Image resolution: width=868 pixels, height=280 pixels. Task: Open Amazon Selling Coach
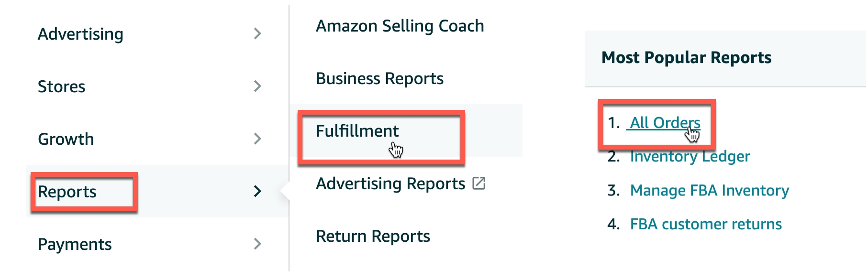pos(400,26)
